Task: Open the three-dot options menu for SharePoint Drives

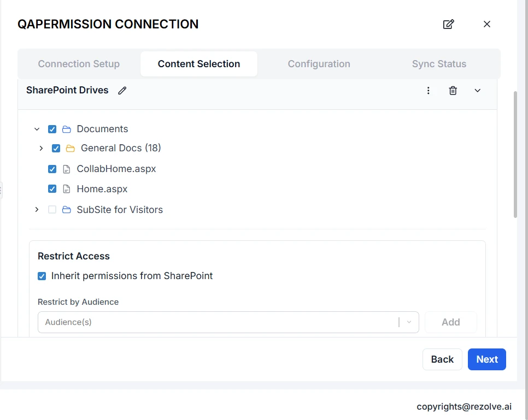Action: (x=429, y=91)
